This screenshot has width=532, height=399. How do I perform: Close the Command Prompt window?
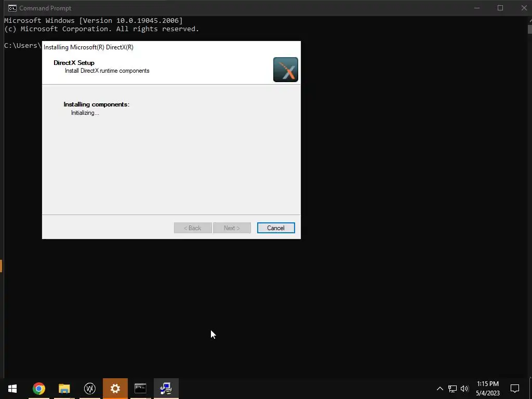click(x=524, y=8)
